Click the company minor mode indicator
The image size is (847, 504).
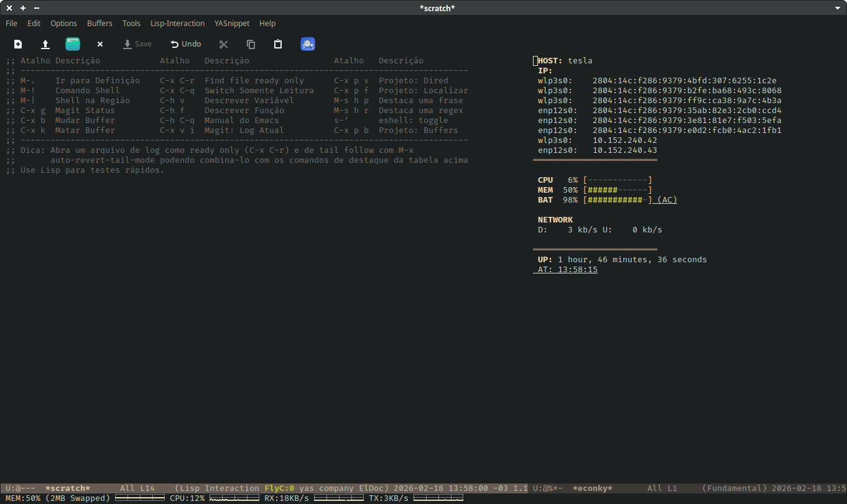[336, 488]
